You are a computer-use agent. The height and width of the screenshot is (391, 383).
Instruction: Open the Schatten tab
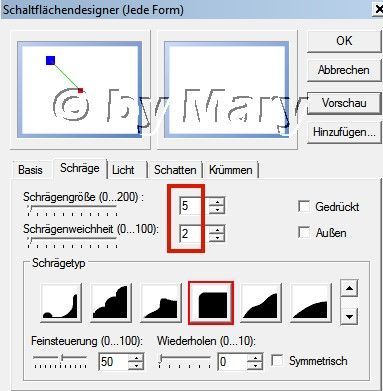click(175, 170)
